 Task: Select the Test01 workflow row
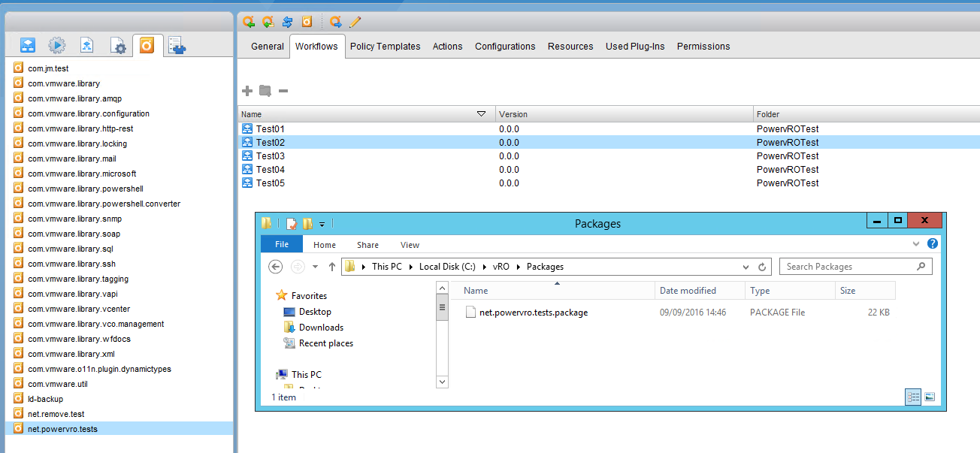click(609, 128)
